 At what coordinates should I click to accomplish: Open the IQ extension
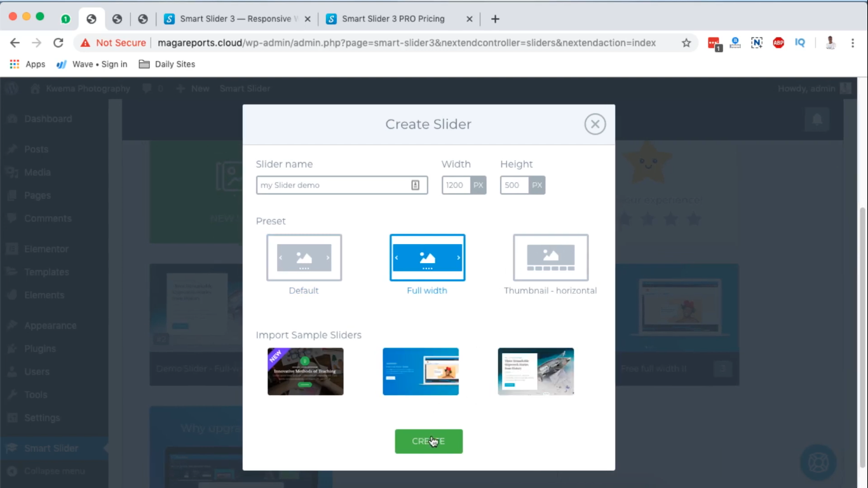800,43
